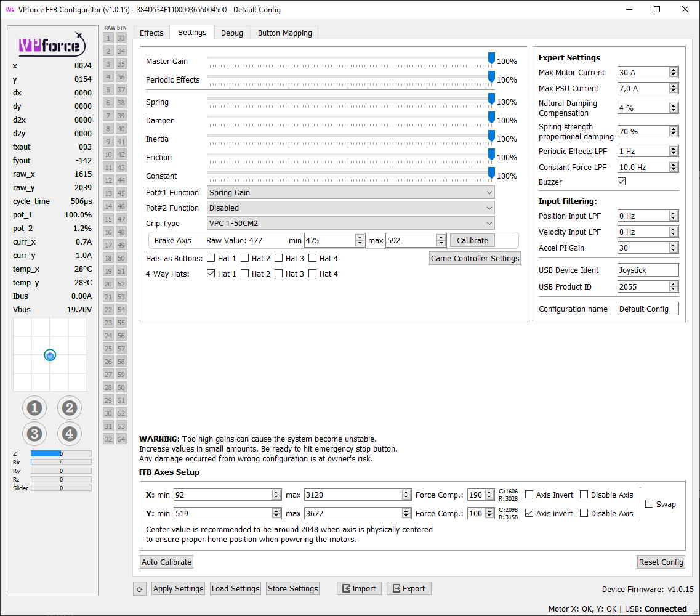Disable the Buzzer checkbox
The height and width of the screenshot is (616, 700).
tap(622, 181)
